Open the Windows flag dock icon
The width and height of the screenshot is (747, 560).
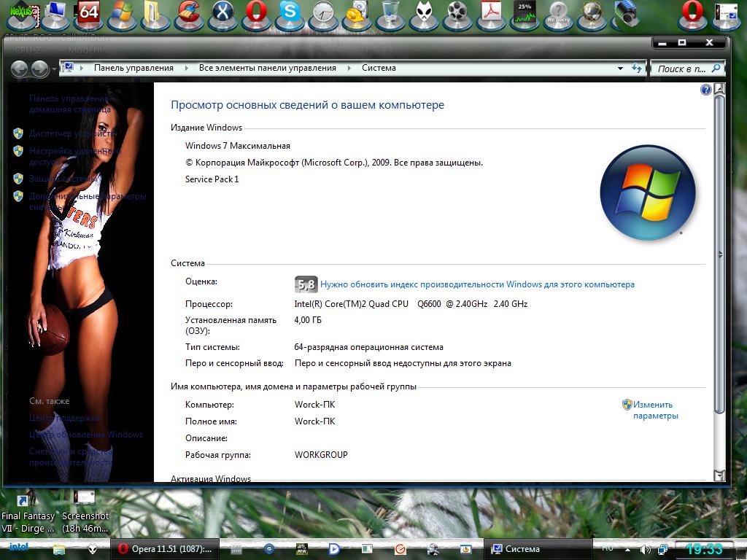[x=122, y=15]
